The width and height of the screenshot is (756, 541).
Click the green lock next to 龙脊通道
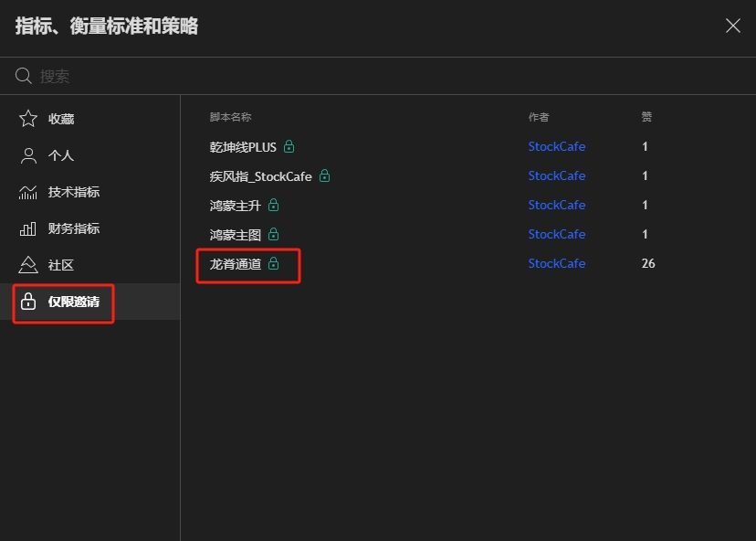point(273,263)
